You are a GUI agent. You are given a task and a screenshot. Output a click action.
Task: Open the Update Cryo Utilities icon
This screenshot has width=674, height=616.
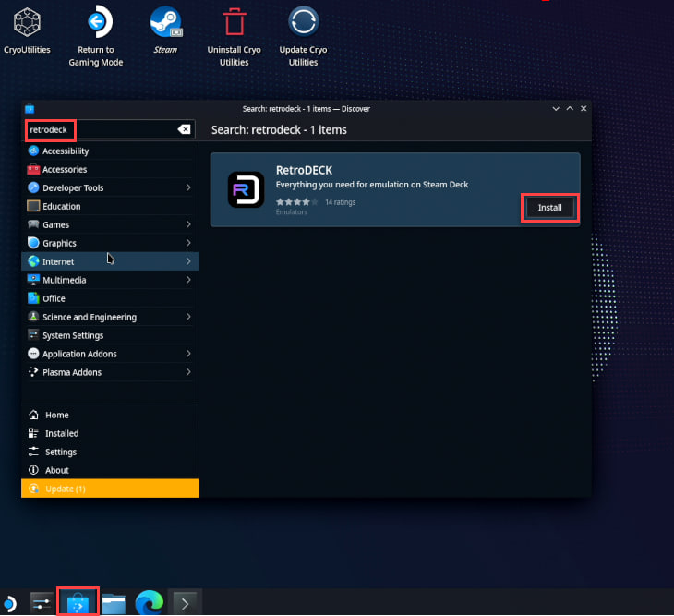pos(303,37)
